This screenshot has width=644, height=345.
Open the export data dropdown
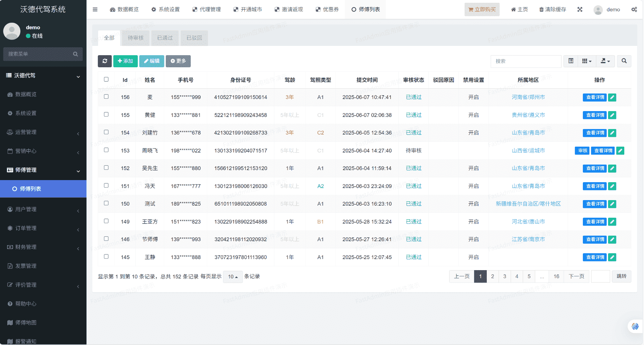605,61
